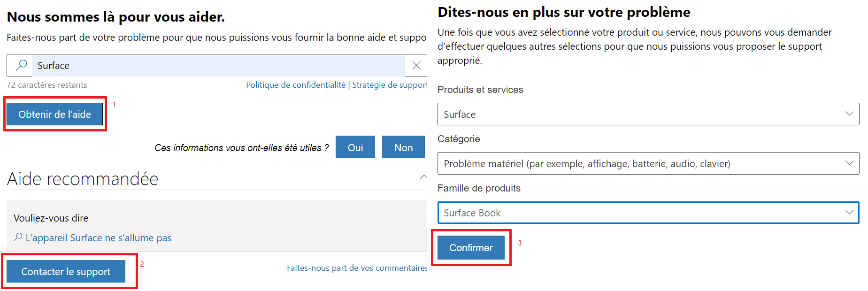Image resolution: width=868 pixels, height=291 pixels.
Task: Answer Non to the feedback question
Action: point(403,147)
